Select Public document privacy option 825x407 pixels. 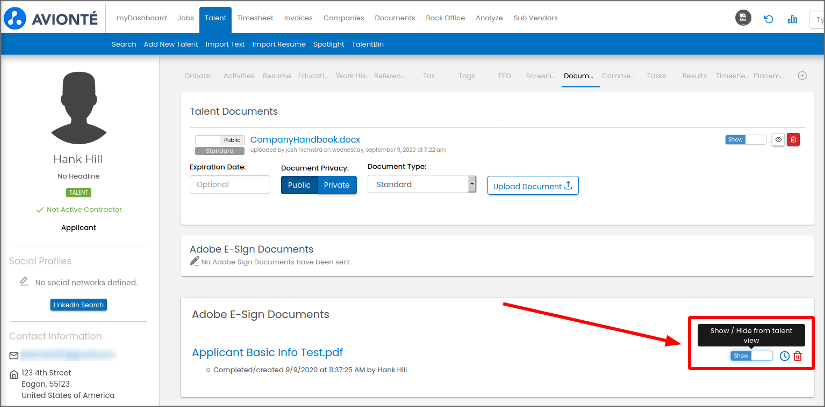pos(299,185)
